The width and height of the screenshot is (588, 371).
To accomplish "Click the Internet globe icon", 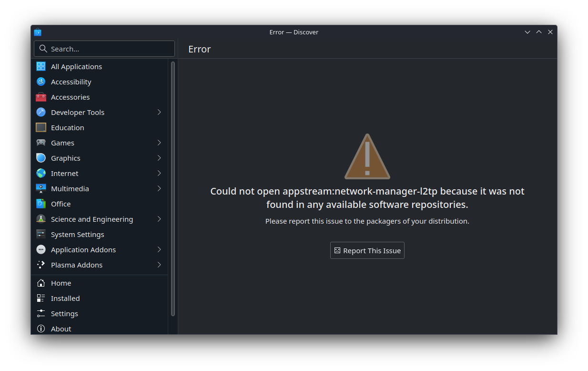I will [x=41, y=173].
